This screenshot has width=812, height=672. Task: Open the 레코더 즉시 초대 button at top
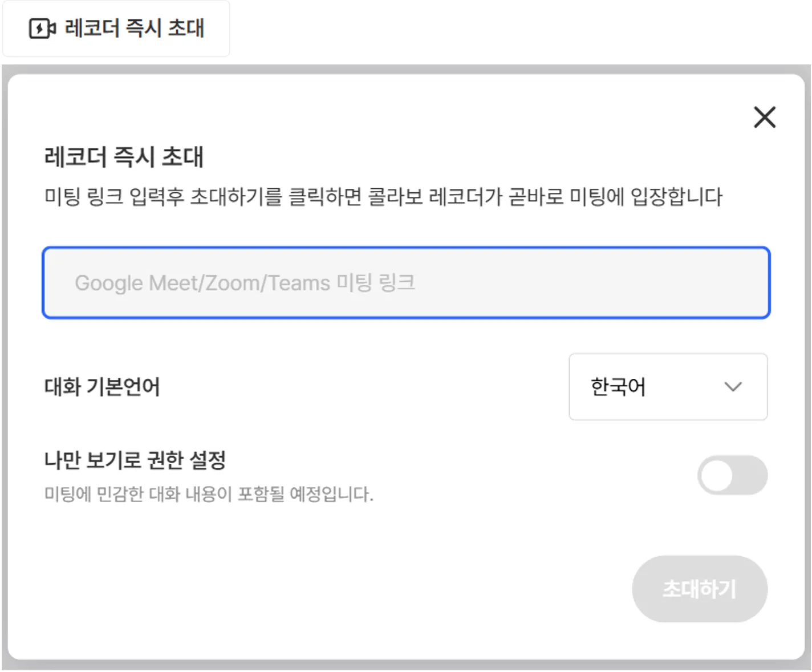(116, 29)
